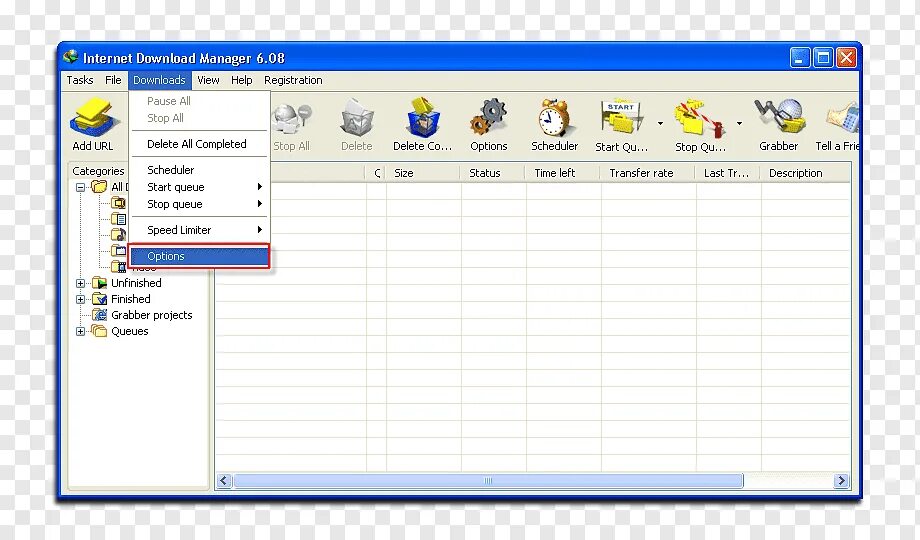Click the Add URL toolbar icon

(x=94, y=117)
